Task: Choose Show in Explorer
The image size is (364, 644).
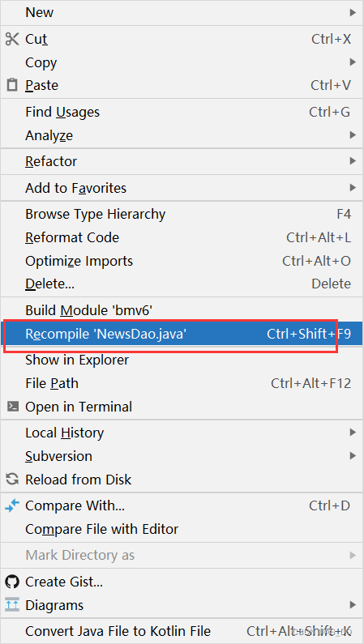Action: click(182, 360)
